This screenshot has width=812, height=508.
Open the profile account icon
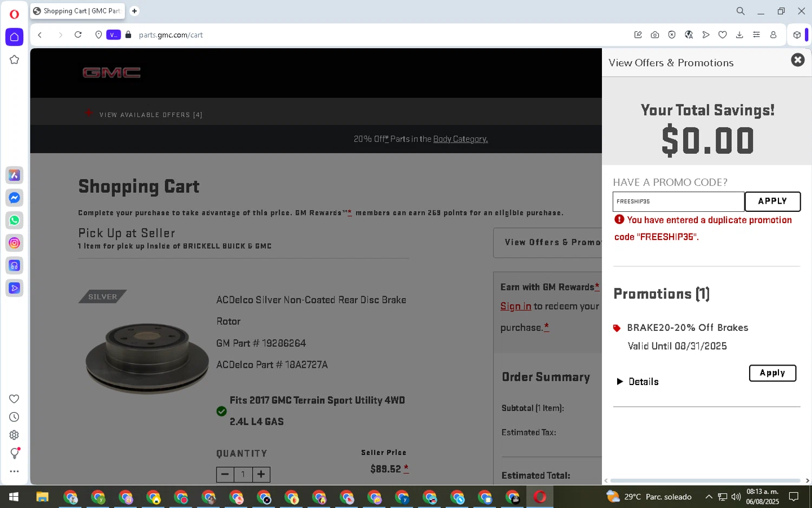pos(773,35)
